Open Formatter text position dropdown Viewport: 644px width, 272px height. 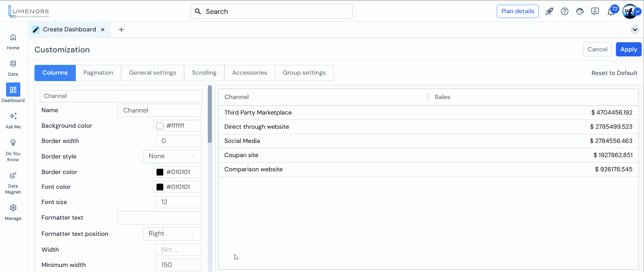(172, 234)
